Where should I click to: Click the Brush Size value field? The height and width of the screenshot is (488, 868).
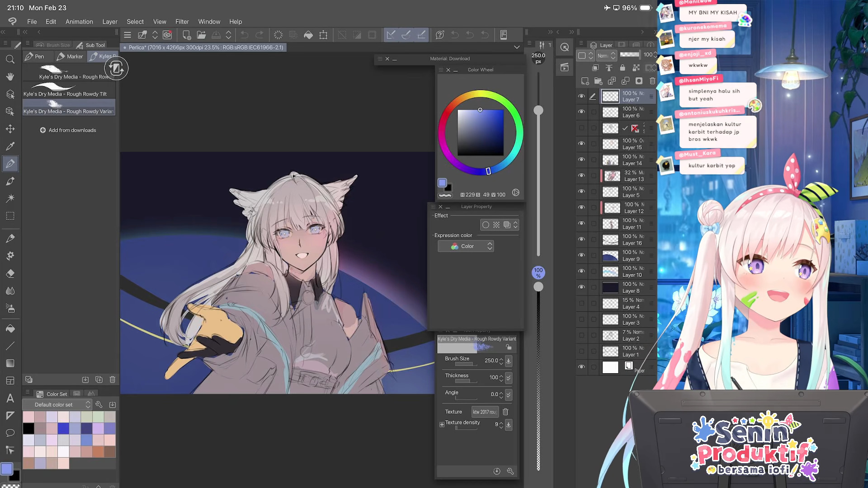tap(491, 361)
